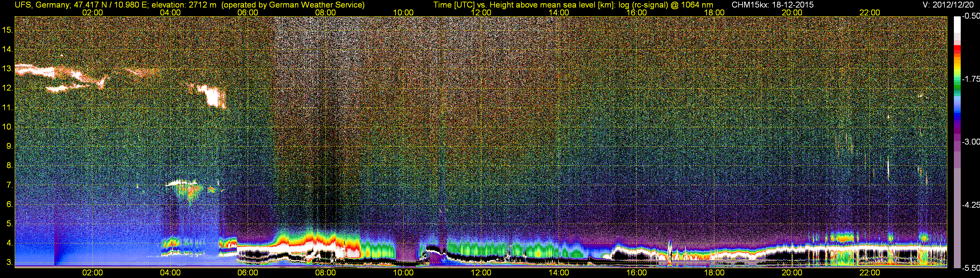
Task: Click the 8. km height axis label
Action: coord(9,166)
